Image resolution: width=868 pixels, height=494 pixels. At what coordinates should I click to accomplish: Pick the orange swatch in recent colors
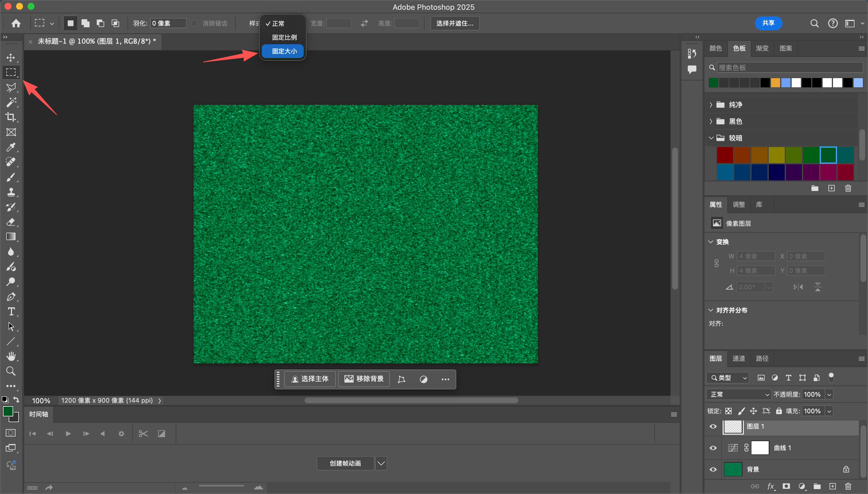776,82
